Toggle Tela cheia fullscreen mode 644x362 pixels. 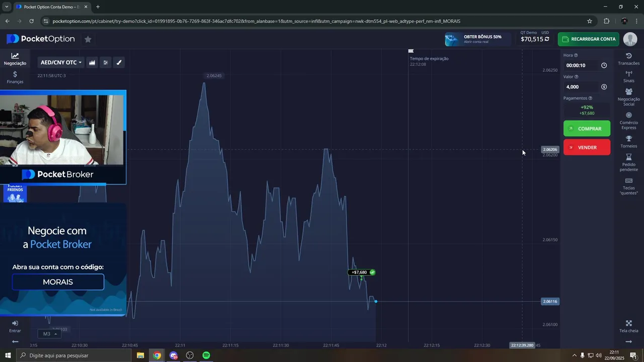pos(628,326)
